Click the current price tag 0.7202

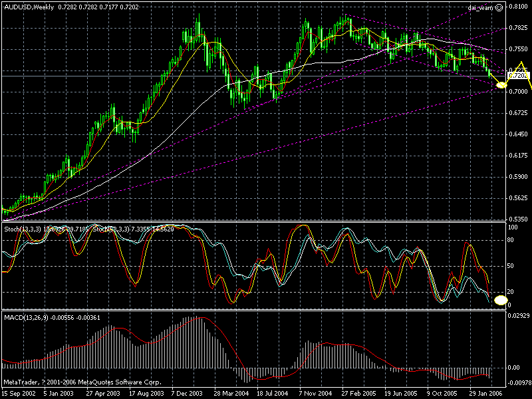(518, 76)
